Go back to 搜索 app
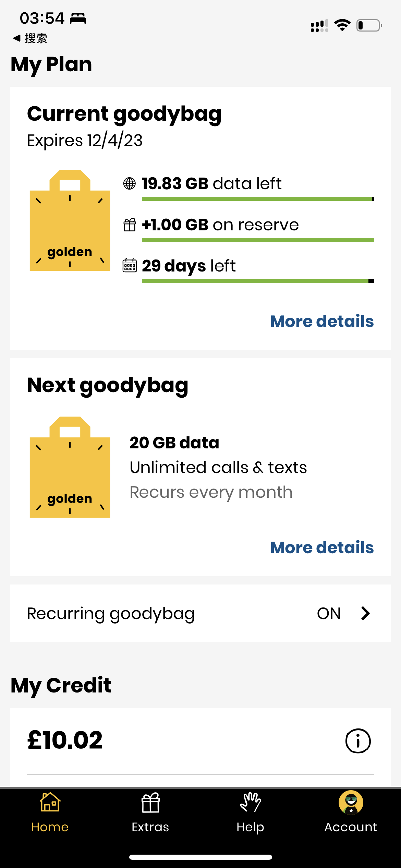This screenshot has height=868, width=401. click(30, 38)
